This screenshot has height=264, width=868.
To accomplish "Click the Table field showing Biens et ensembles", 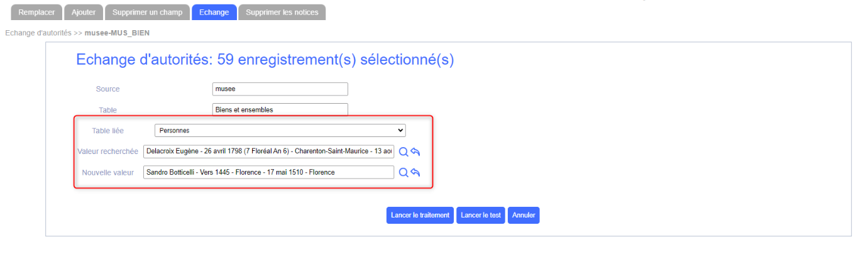I will tap(280, 110).
